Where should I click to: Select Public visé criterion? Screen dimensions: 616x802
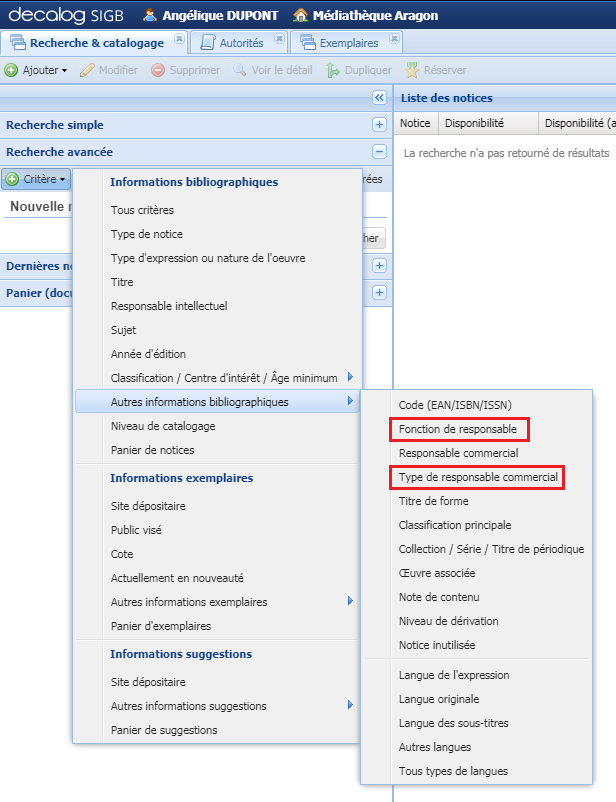click(217, 530)
